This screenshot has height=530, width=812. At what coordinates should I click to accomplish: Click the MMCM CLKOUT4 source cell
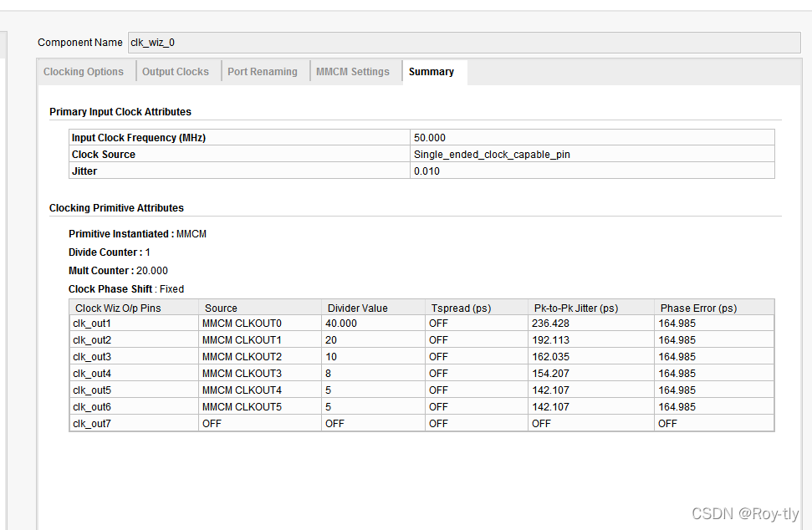pos(260,390)
